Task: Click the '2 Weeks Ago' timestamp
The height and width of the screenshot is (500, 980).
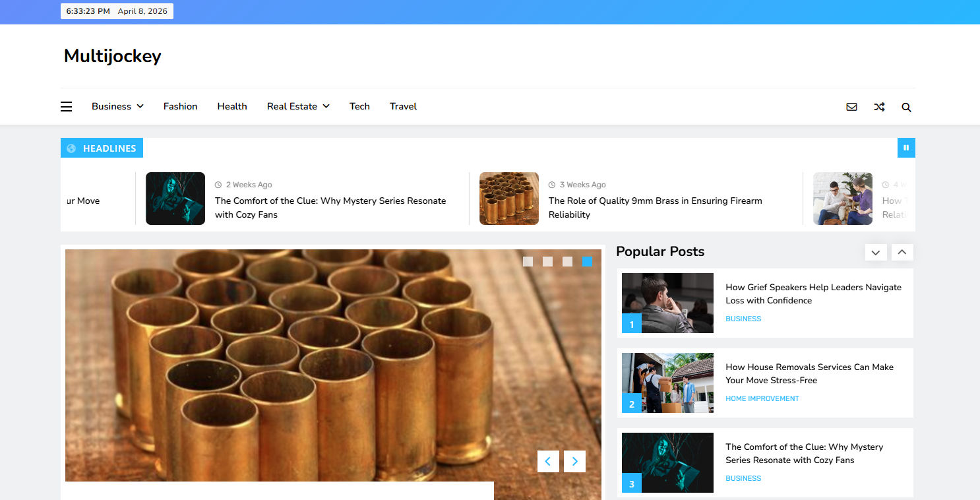Action: pyautogui.click(x=249, y=185)
